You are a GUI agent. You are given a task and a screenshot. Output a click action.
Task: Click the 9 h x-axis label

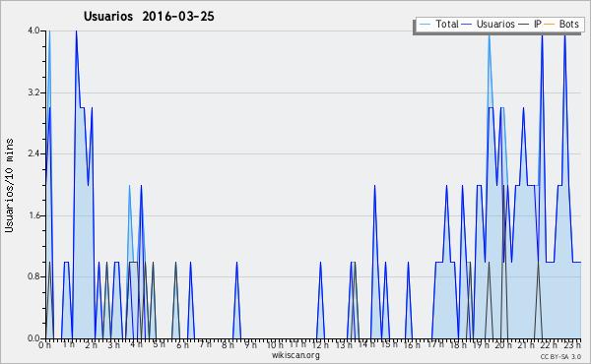250,344
